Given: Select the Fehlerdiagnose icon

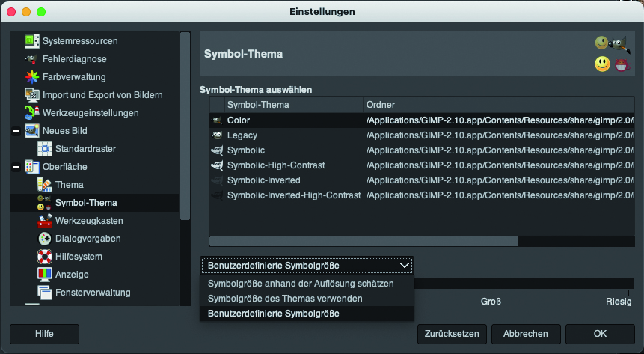Looking at the screenshot, I should pos(31,59).
